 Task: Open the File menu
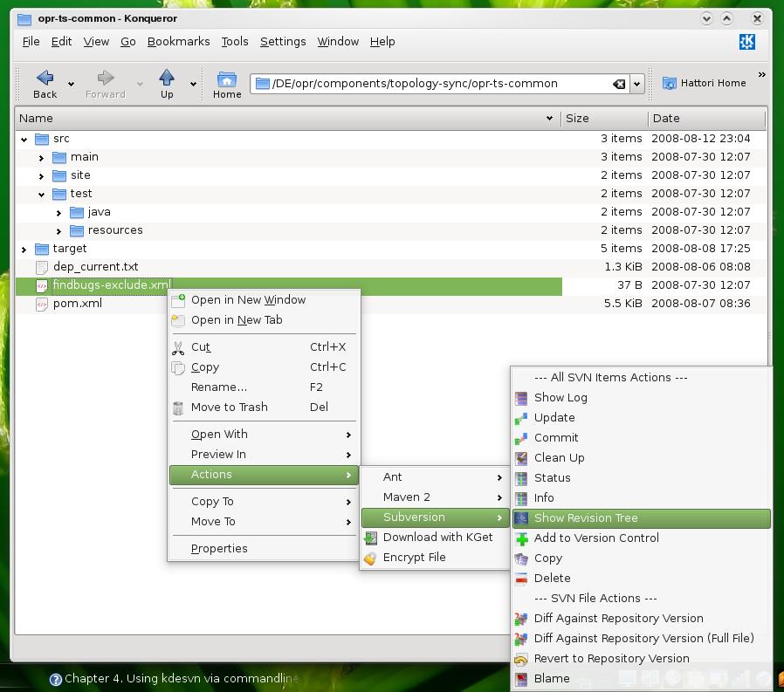tap(31, 42)
